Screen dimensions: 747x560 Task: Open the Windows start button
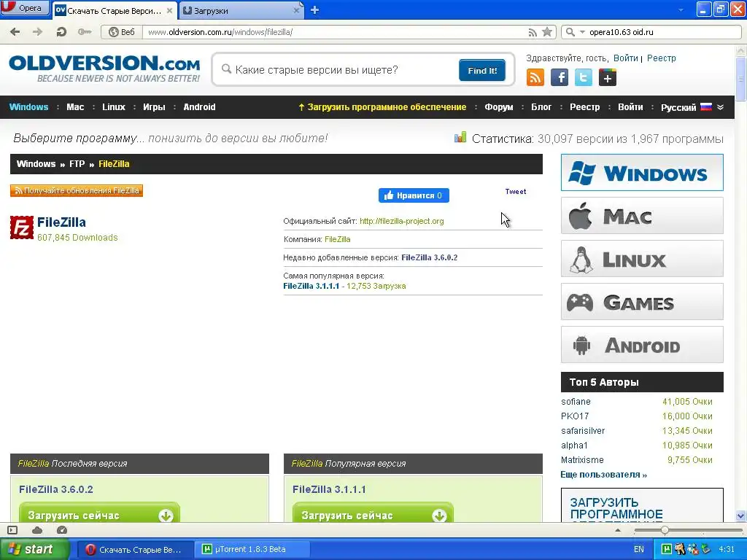[x=34, y=549]
